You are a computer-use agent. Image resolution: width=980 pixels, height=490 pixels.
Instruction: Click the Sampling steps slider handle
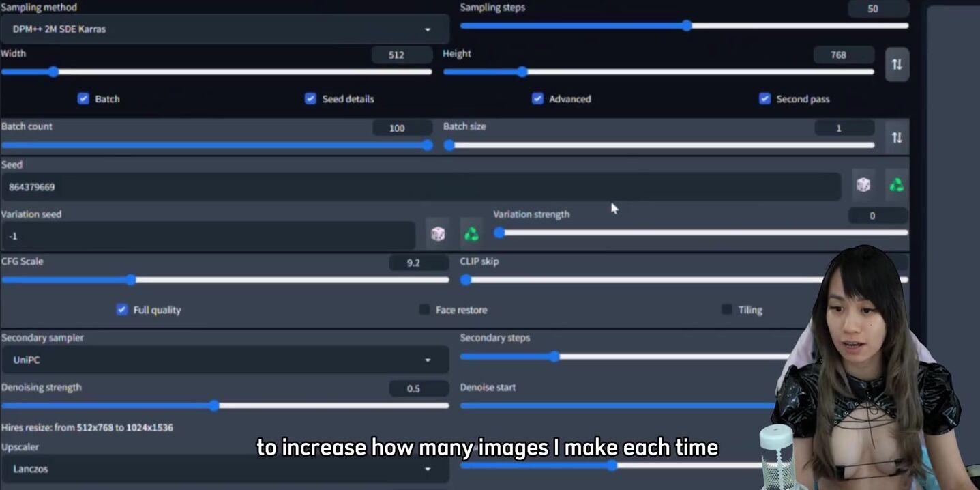687,26
